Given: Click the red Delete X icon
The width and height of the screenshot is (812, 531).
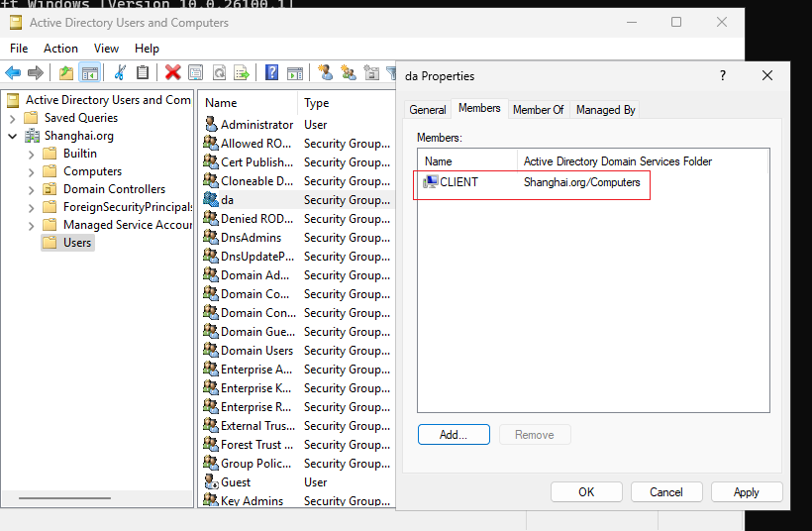Looking at the screenshot, I should 172,72.
